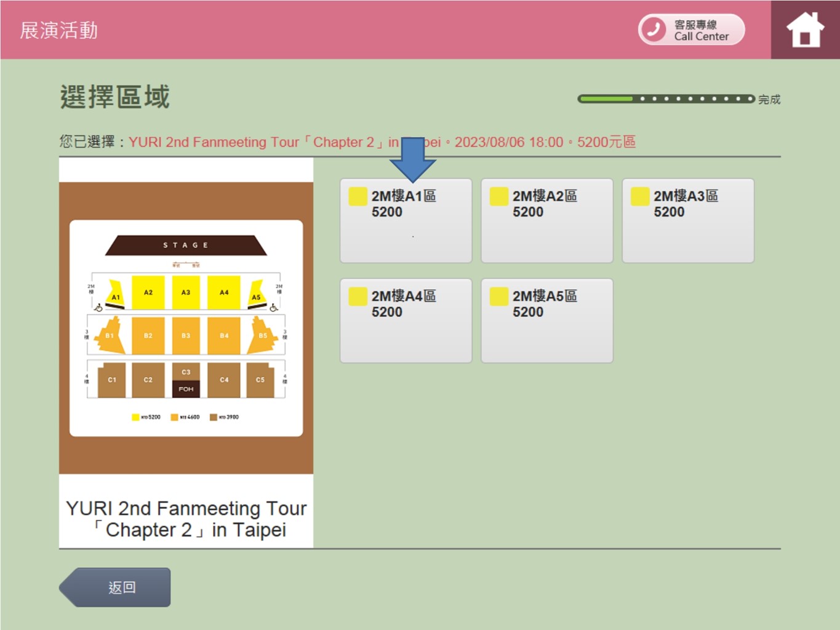Click the NT$5200 legend entry on the map
Viewport: 840px width, 630px height.
coord(146,417)
